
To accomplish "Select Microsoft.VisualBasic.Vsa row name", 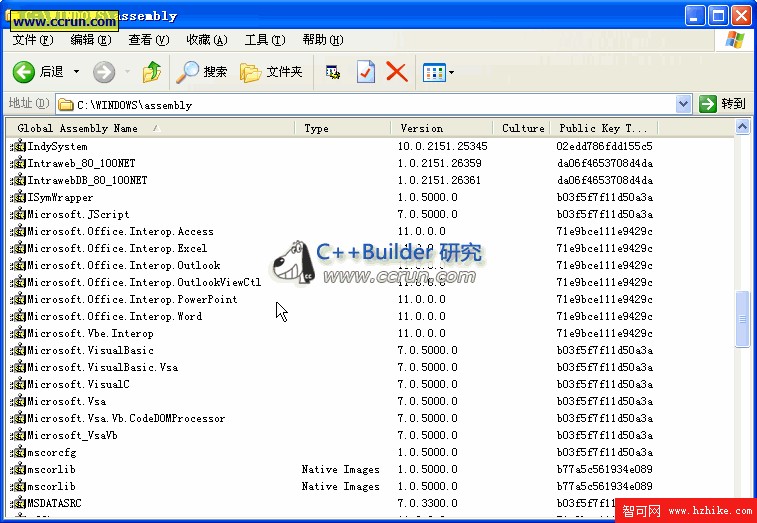I will tap(102, 368).
